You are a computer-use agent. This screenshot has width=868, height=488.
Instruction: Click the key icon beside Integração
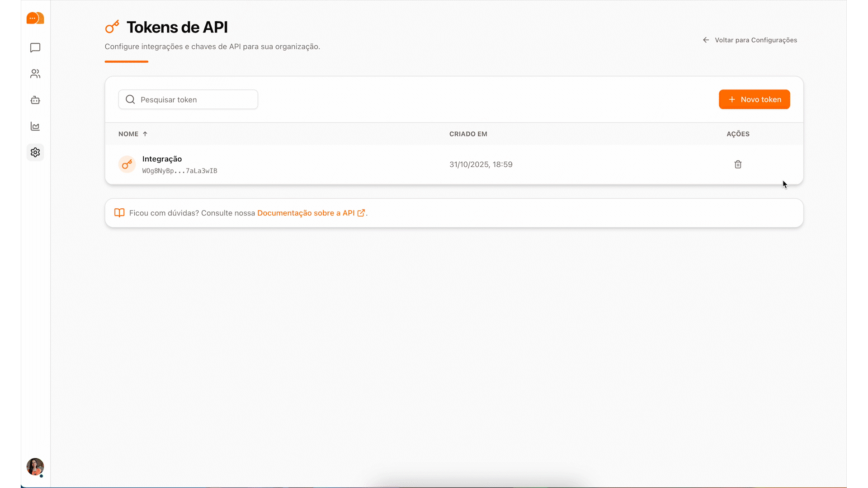[127, 164]
